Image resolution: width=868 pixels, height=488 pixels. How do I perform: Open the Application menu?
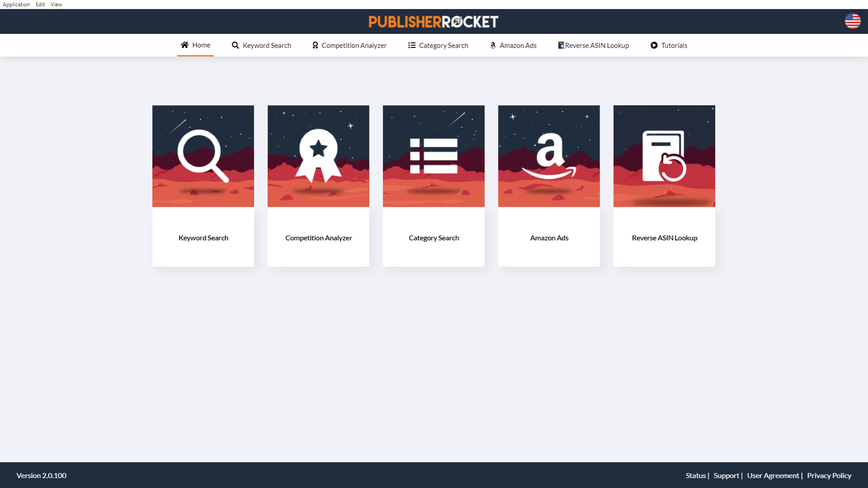click(x=16, y=5)
